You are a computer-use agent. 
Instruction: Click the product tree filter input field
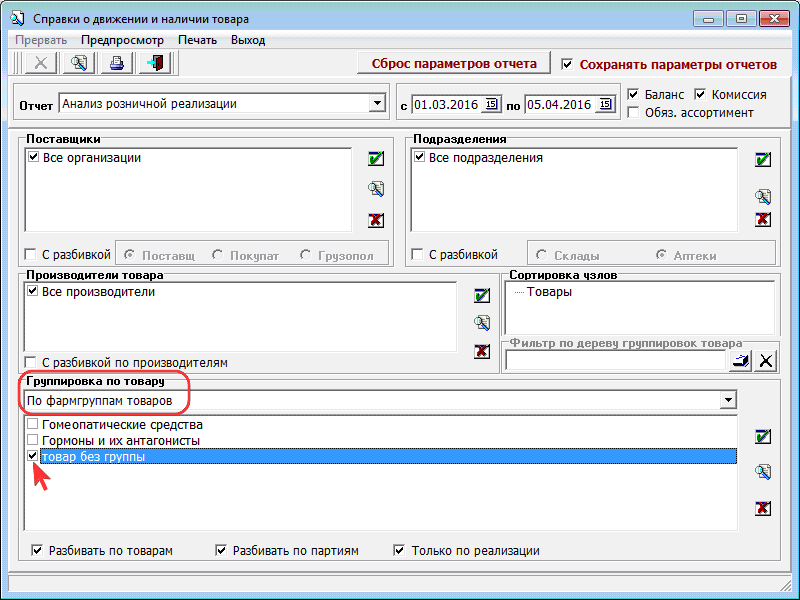click(614, 361)
